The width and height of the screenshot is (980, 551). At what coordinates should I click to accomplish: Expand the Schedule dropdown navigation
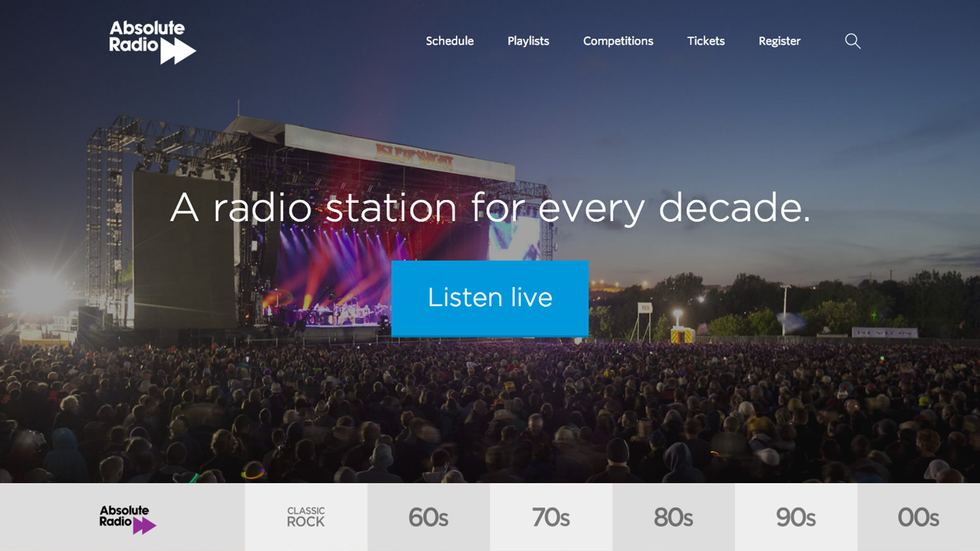tap(450, 40)
